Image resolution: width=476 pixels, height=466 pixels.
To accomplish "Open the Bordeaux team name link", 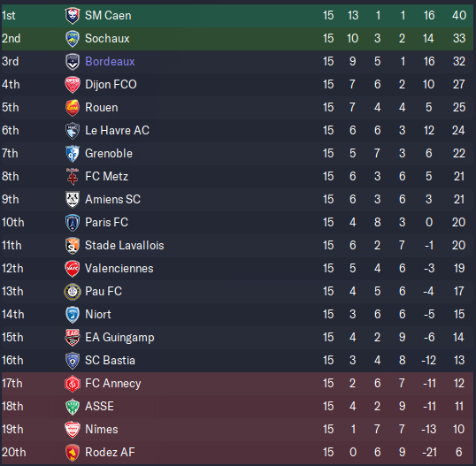I will (110, 62).
